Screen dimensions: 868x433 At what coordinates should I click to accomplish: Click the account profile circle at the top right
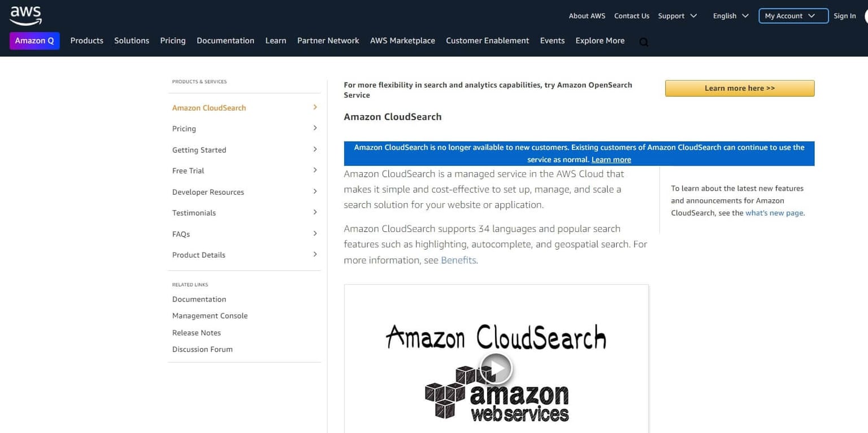pos(865,16)
